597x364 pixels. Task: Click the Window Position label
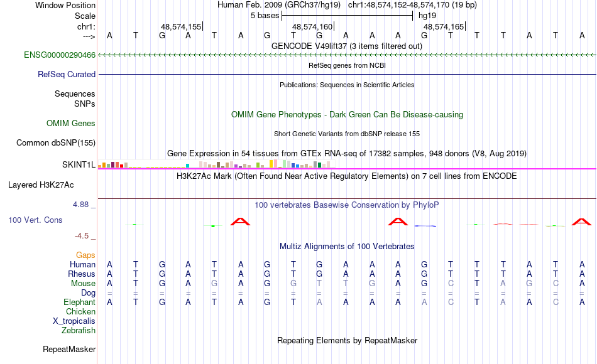pos(65,5)
